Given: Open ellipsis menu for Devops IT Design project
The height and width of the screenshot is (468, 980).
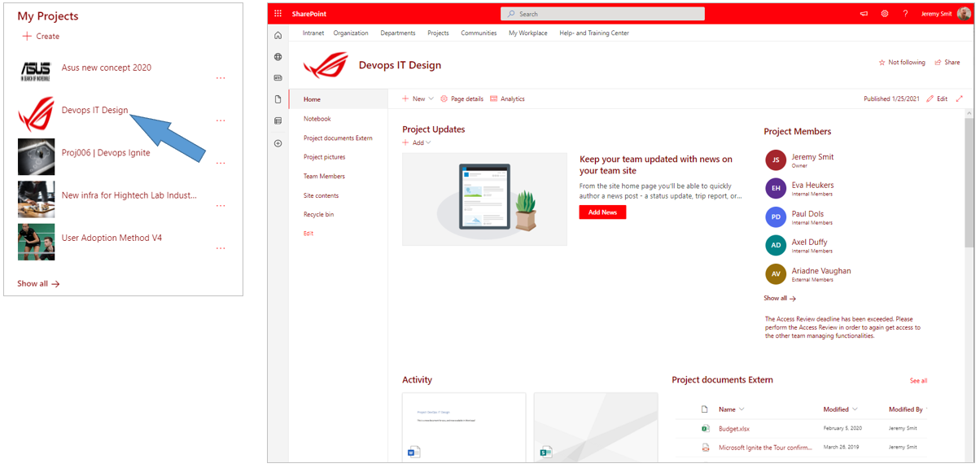Looking at the screenshot, I should [x=221, y=120].
